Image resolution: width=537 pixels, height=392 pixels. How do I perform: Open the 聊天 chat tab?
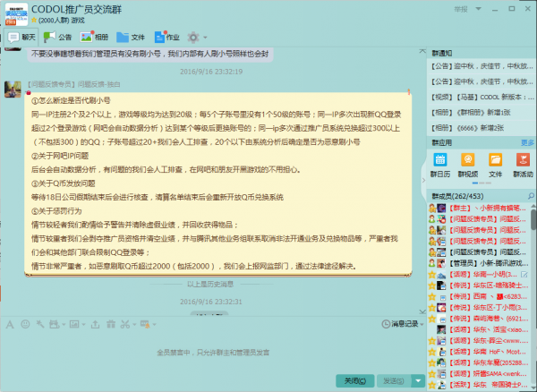tap(21, 38)
